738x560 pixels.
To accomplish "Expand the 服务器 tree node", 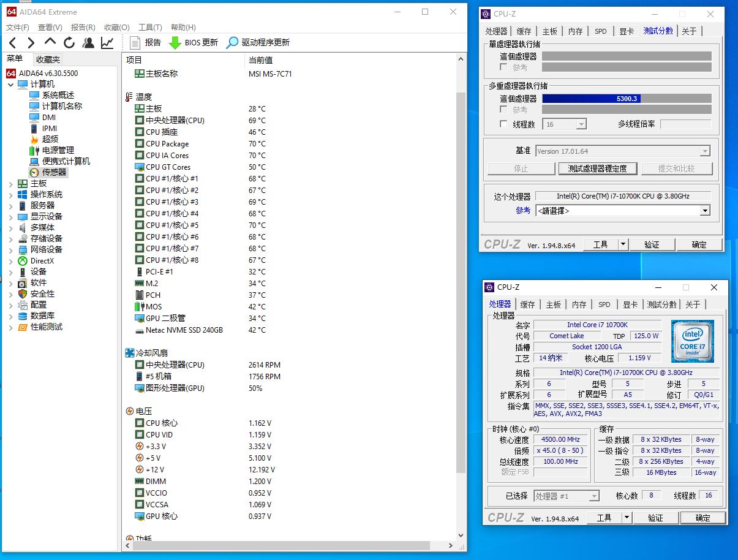I will (10, 205).
